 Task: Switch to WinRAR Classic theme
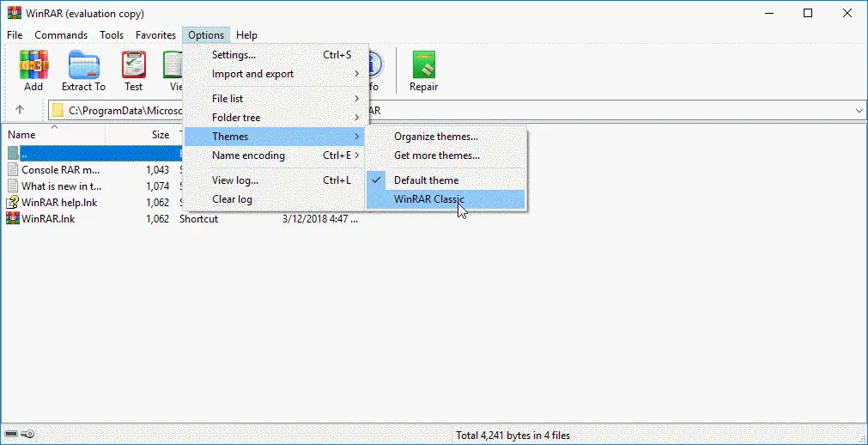pyautogui.click(x=445, y=199)
